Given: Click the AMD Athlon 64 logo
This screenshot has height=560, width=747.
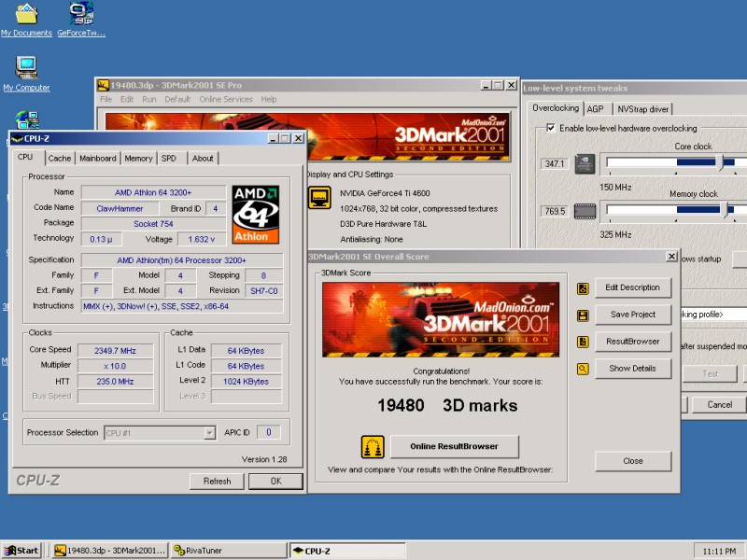Looking at the screenshot, I should pos(255,215).
